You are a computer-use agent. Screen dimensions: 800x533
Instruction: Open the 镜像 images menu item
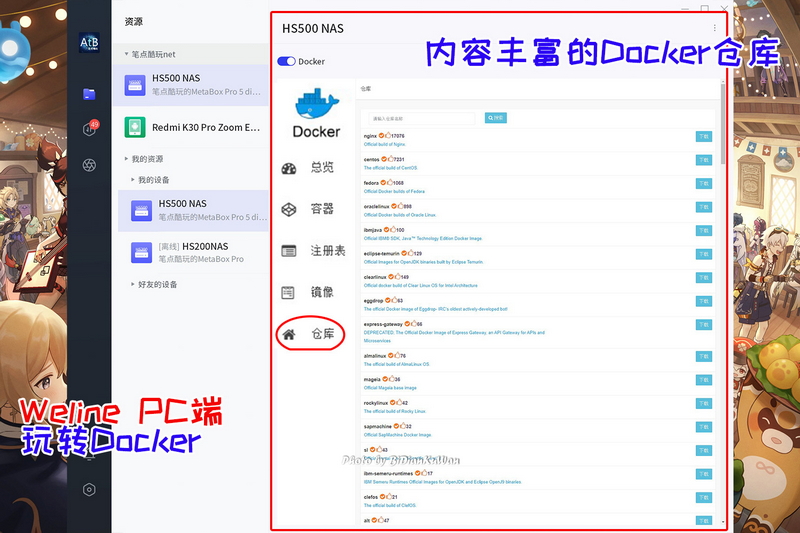pyautogui.click(x=310, y=292)
